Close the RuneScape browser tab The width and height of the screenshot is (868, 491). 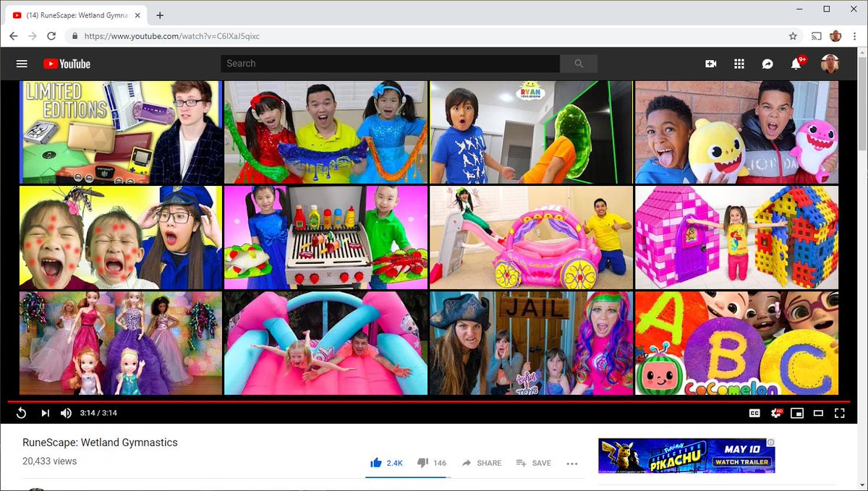138,15
